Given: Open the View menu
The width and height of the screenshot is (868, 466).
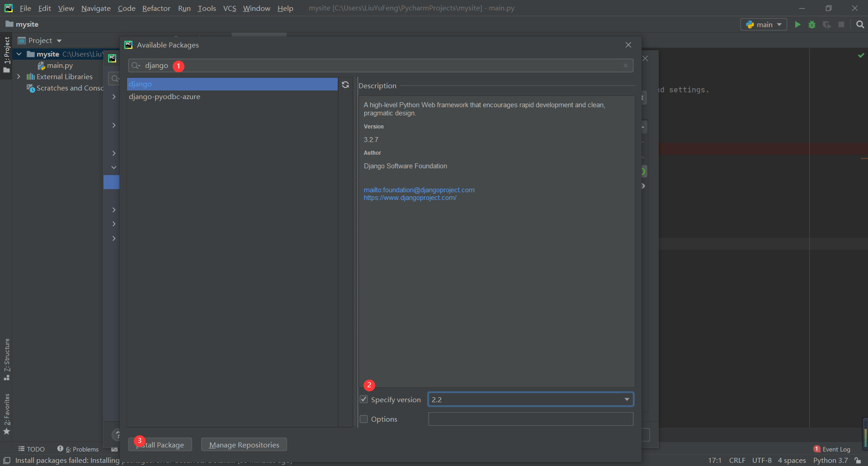Looking at the screenshot, I should [66, 8].
